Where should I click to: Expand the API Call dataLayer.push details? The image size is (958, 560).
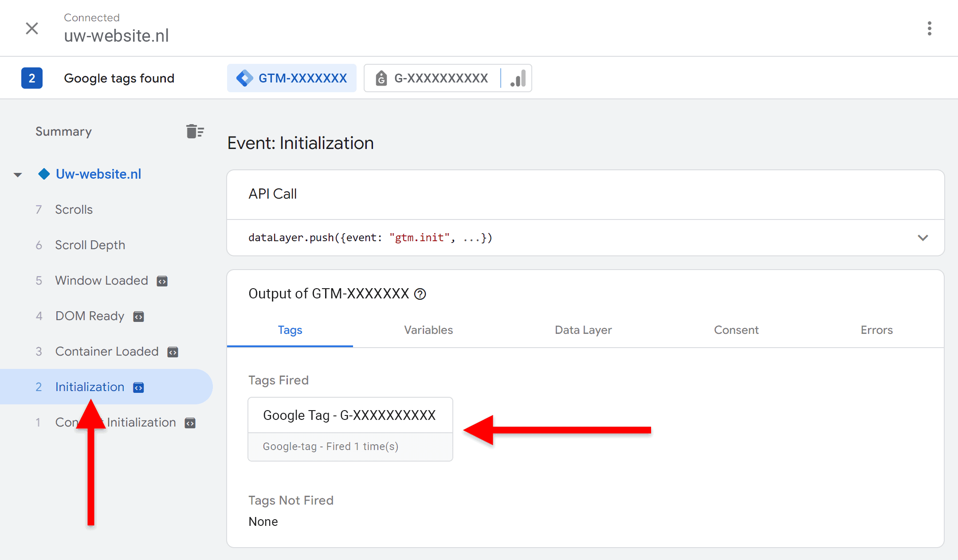tap(923, 238)
